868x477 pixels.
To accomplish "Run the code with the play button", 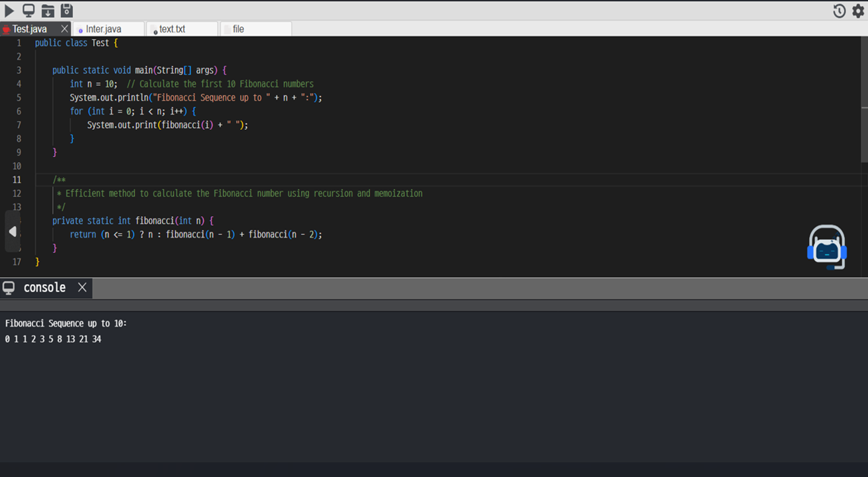I will [9, 11].
